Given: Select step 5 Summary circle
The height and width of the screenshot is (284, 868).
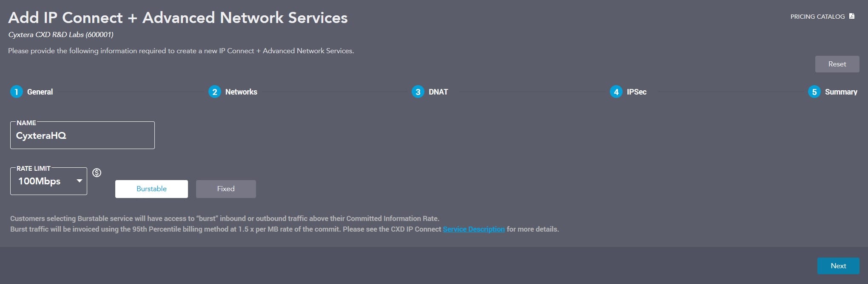Looking at the screenshot, I should [814, 92].
